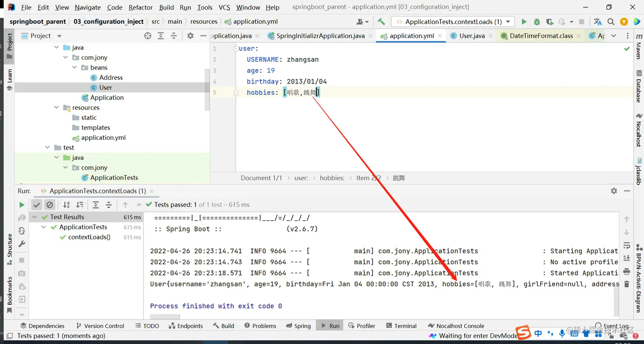Viewport: 644px width, 344px height.
Task: Open the Profiler tool window button
Action: coord(362,326)
